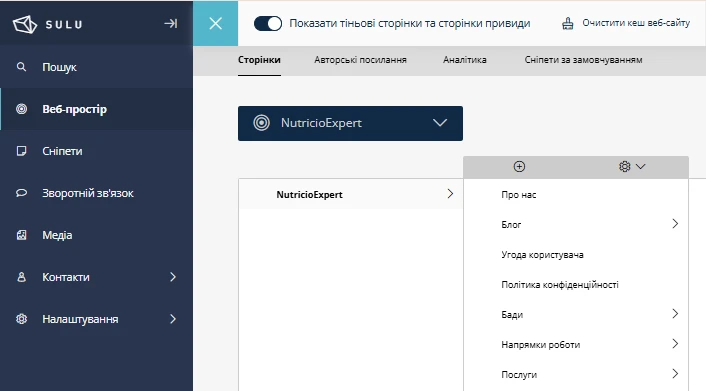This screenshot has width=706, height=391.
Task: Open Сніпети via its sidebar icon
Action: 21,151
